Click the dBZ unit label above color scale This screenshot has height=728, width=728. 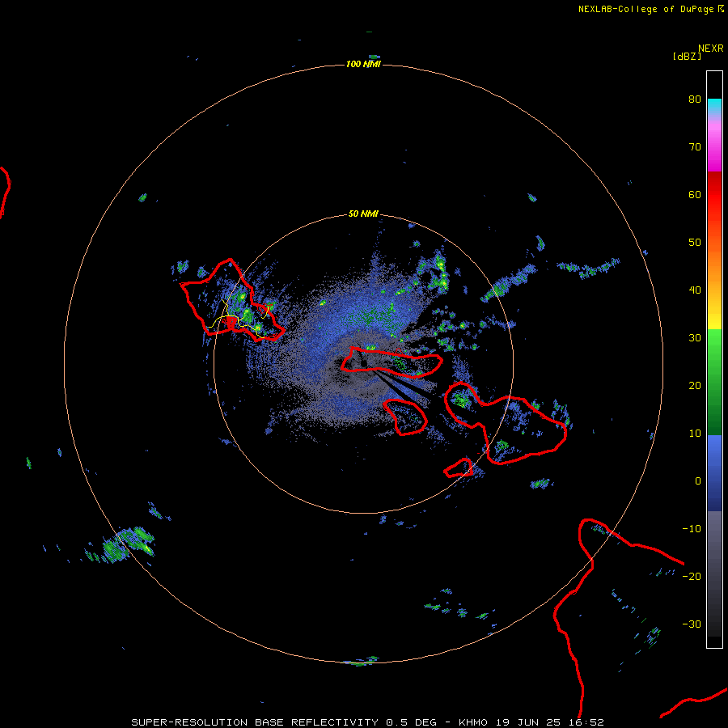687,56
